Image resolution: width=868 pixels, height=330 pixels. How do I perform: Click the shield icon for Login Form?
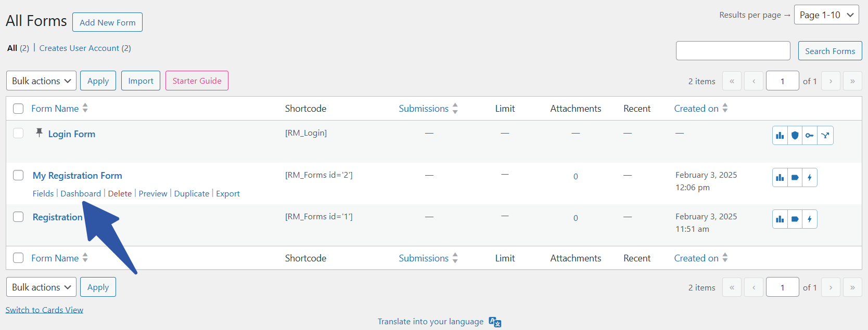coord(795,136)
